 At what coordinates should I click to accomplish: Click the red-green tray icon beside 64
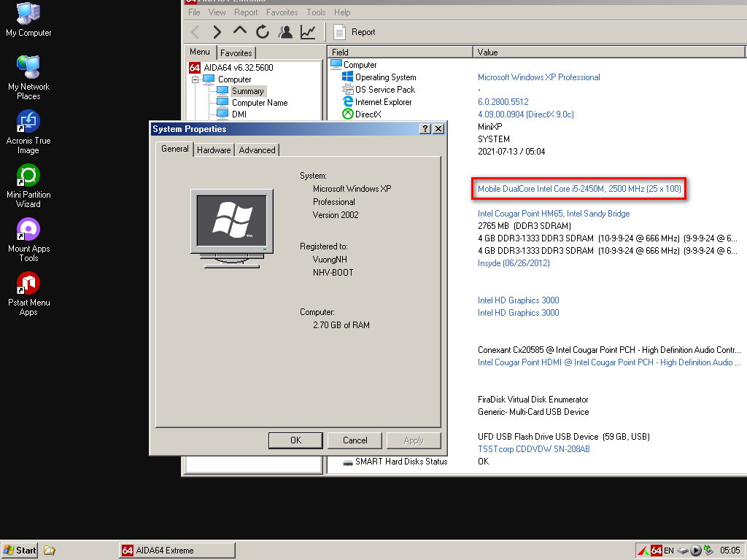643,551
